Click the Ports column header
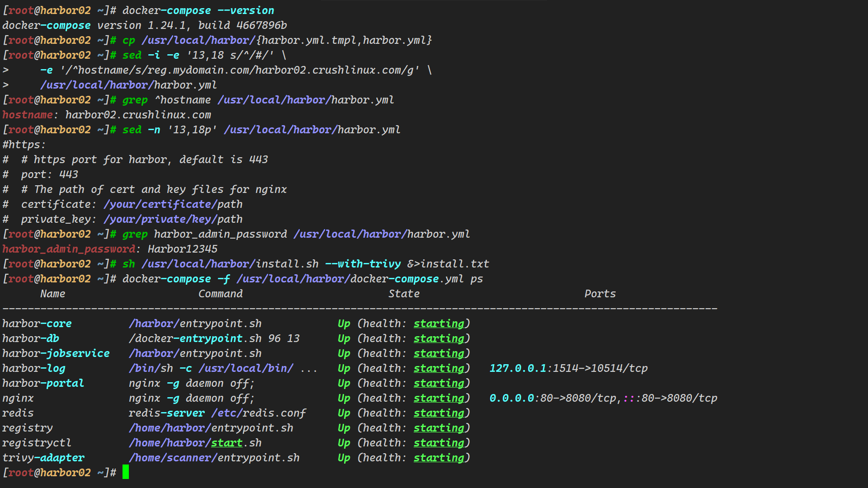The image size is (868, 488). [x=600, y=294]
